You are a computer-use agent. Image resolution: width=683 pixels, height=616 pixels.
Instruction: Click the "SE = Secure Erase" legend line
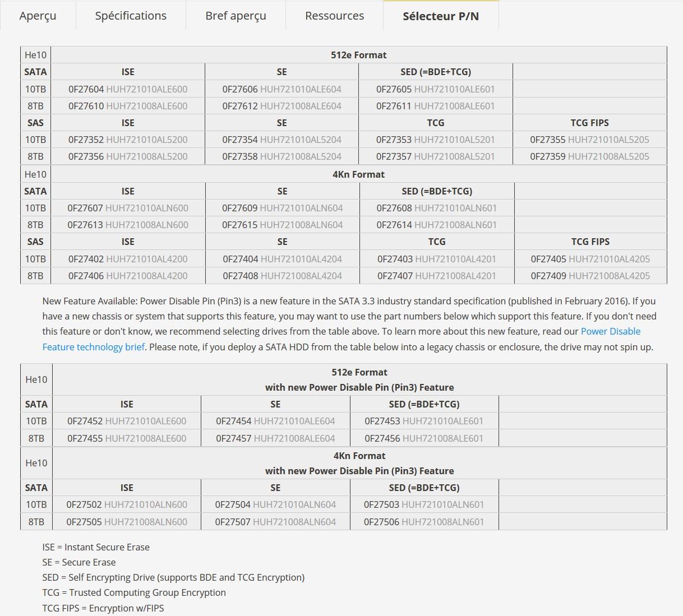(x=79, y=562)
